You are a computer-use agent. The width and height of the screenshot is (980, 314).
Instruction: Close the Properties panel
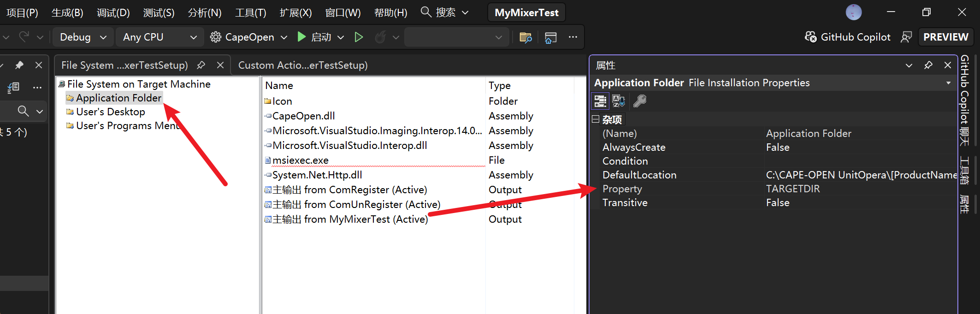tap(948, 65)
